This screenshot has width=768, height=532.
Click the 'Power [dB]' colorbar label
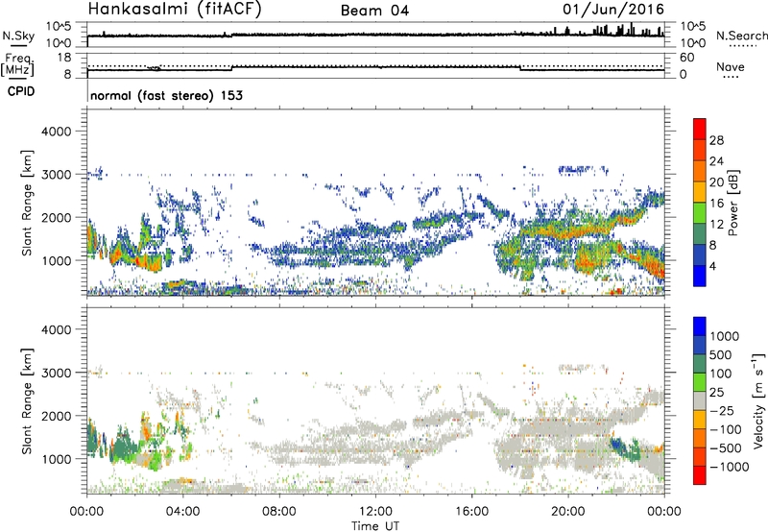coord(732,203)
